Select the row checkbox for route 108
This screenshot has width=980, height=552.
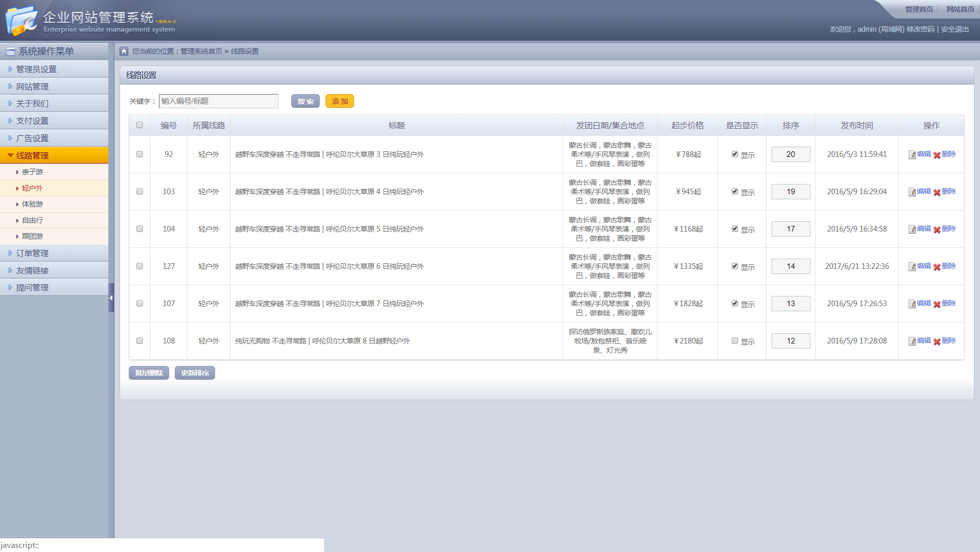(139, 341)
